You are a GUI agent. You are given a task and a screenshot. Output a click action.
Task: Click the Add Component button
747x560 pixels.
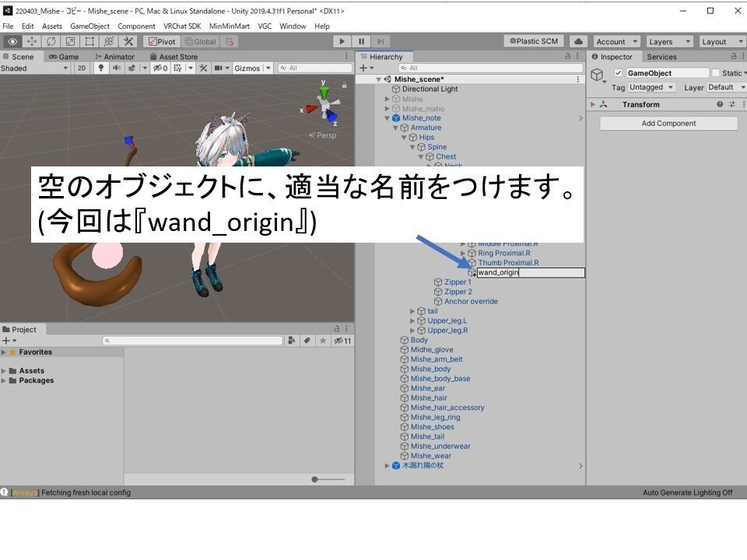[668, 124]
